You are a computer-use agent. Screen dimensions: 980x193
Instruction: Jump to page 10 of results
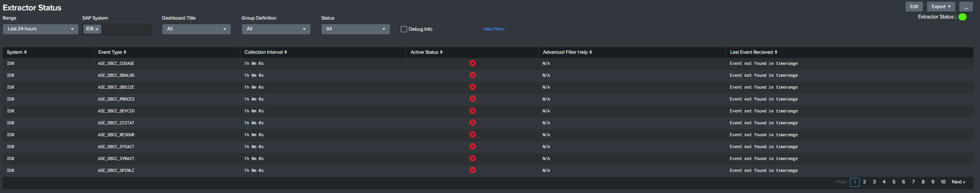pos(943,182)
